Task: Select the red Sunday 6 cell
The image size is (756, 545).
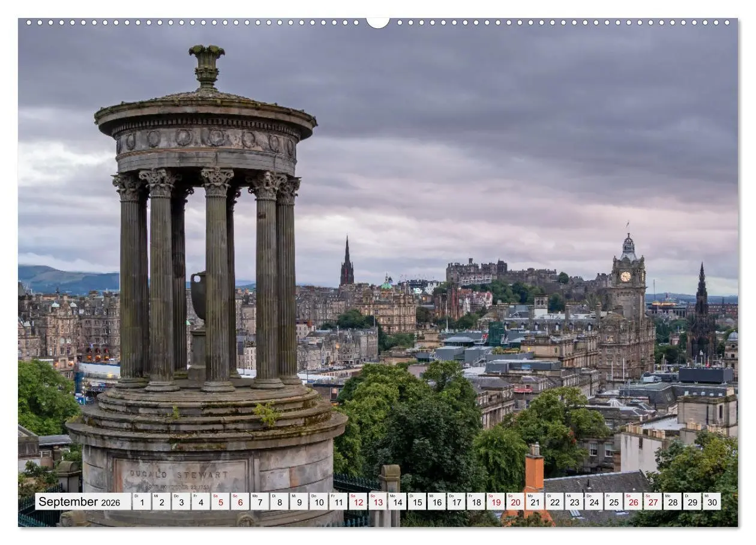Action: [239, 502]
